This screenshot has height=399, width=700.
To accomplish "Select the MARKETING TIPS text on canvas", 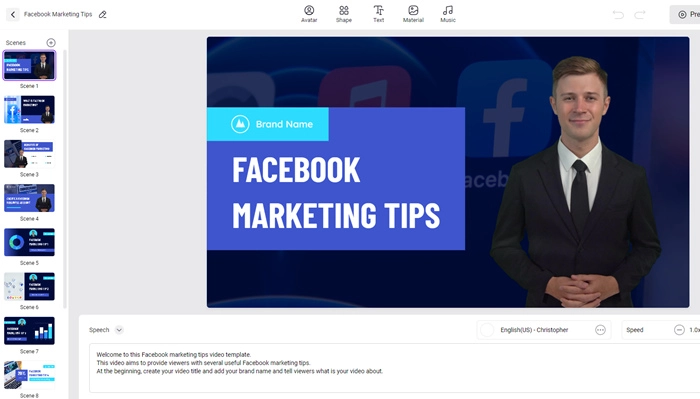I will coord(336,216).
